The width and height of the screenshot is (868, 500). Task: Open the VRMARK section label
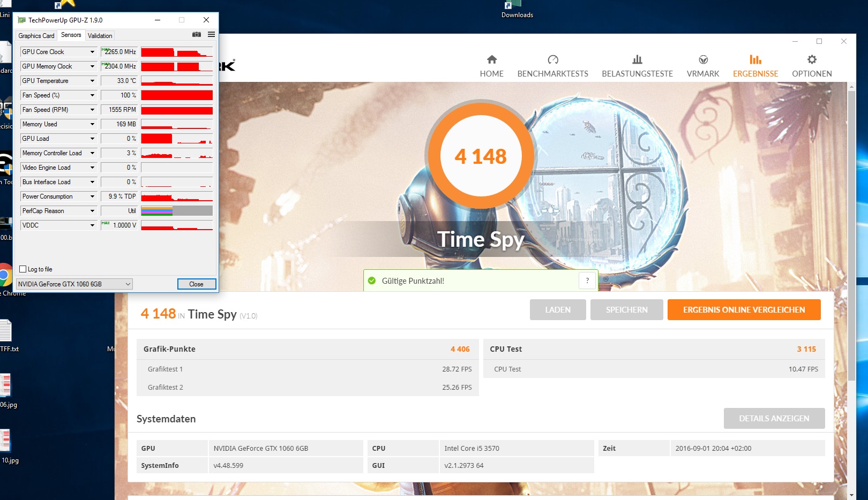703,74
